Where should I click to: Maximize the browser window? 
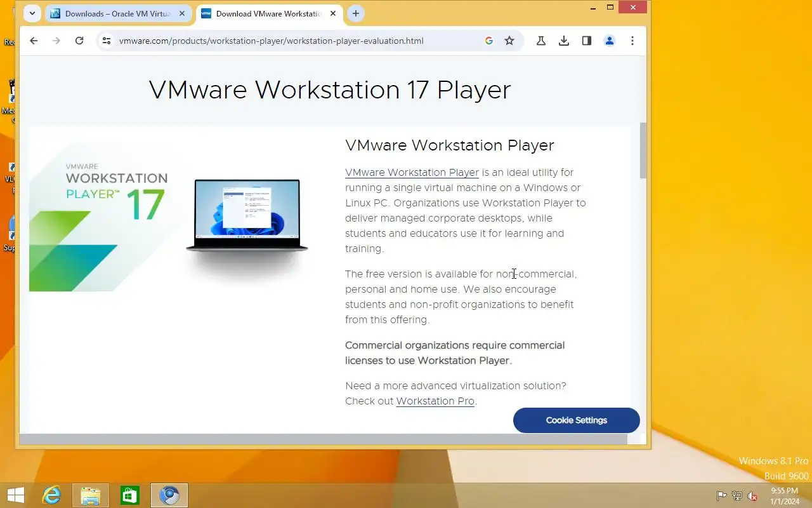point(610,8)
